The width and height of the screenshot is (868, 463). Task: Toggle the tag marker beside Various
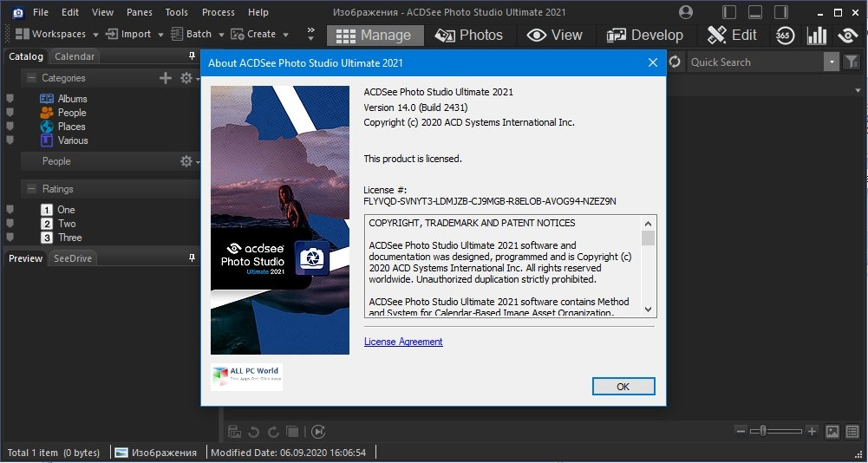coord(10,140)
